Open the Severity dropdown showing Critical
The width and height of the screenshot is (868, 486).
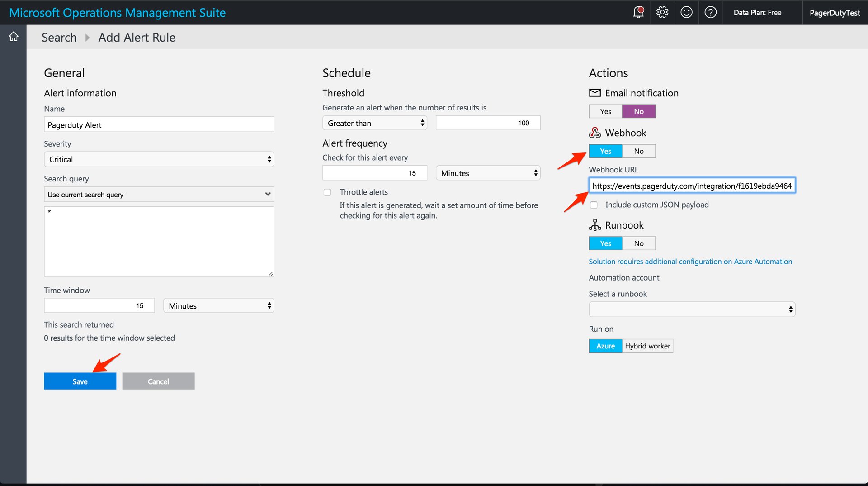pos(159,159)
